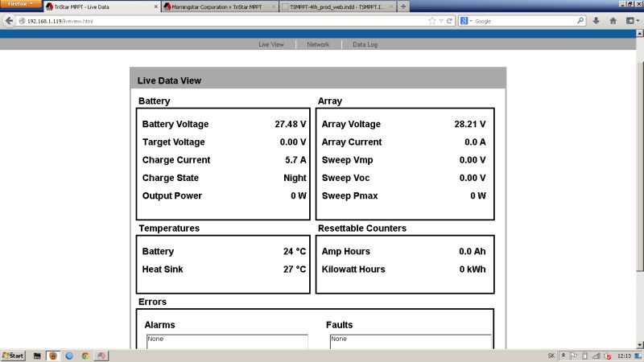Open the 12:13 system clock

[624, 356]
